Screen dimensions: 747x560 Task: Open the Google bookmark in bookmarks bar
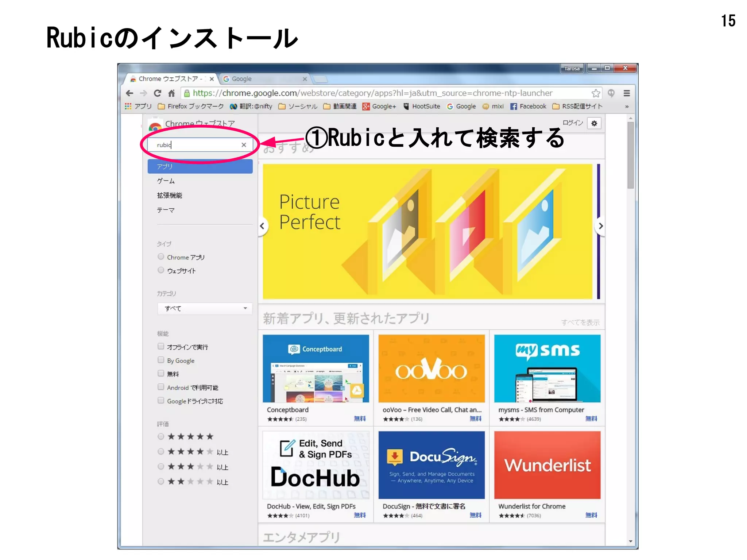pyautogui.click(x=461, y=106)
